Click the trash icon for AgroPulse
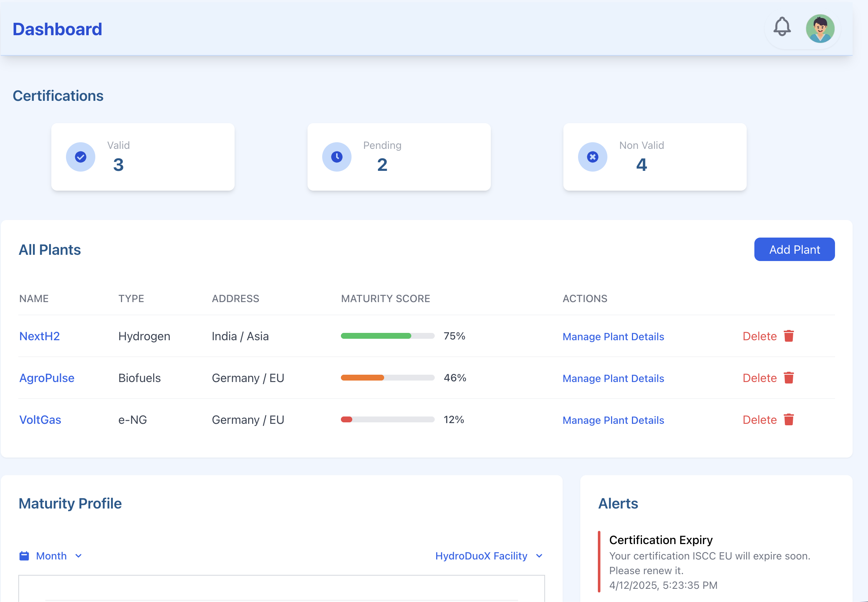Image resolution: width=868 pixels, height=602 pixels. 789,378
